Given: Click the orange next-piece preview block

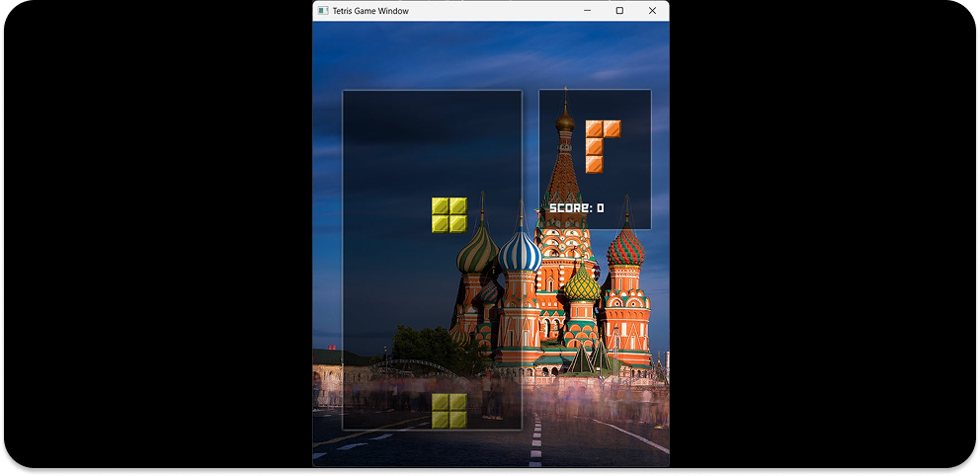Looking at the screenshot, I should point(604,147).
